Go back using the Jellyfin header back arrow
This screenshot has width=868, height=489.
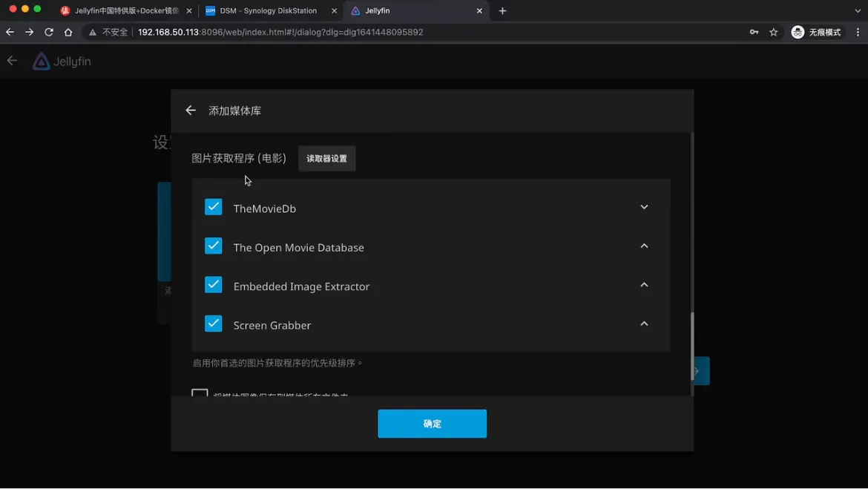12,61
